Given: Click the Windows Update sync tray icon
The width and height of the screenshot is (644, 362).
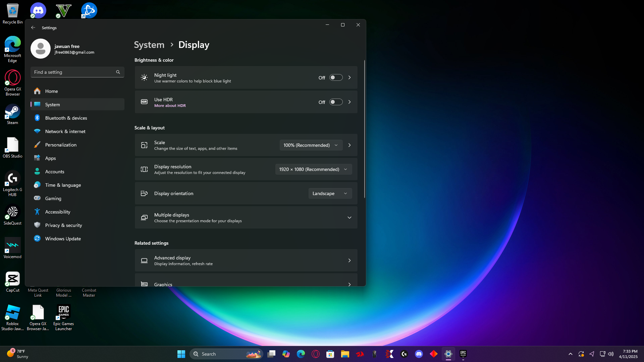Looking at the screenshot, I should click(581, 354).
